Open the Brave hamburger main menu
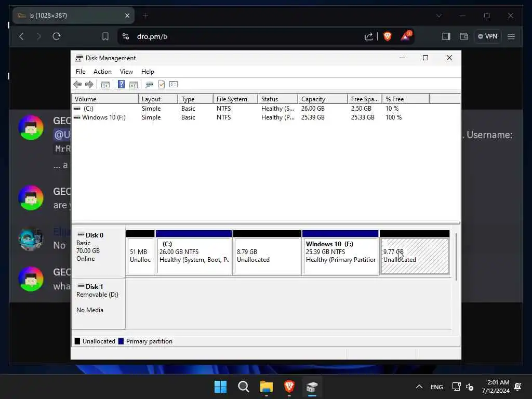 pos(511,36)
